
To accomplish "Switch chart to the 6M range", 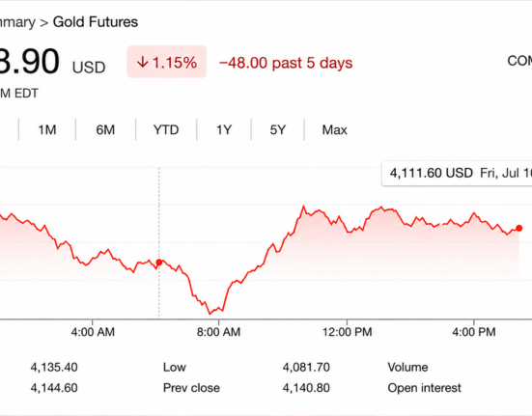I will coord(105,130).
